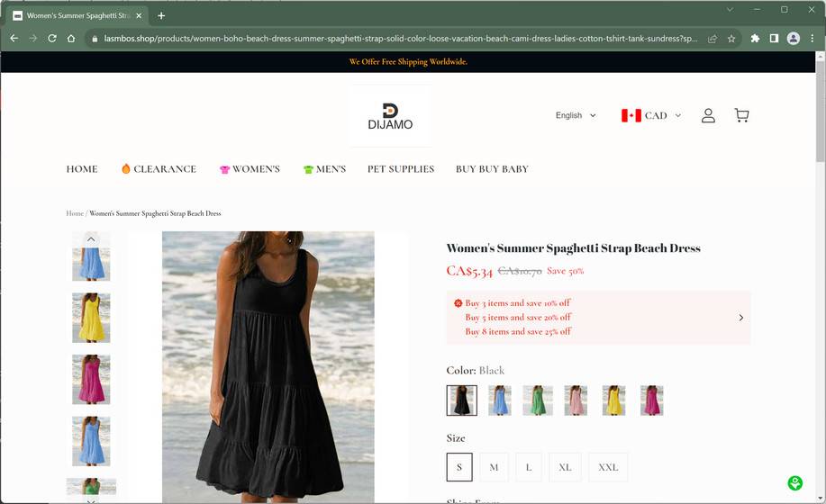Viewport: 826px width, 504px height.
Task: Open the CLEARANCE menu item
Action: (159, 169)
